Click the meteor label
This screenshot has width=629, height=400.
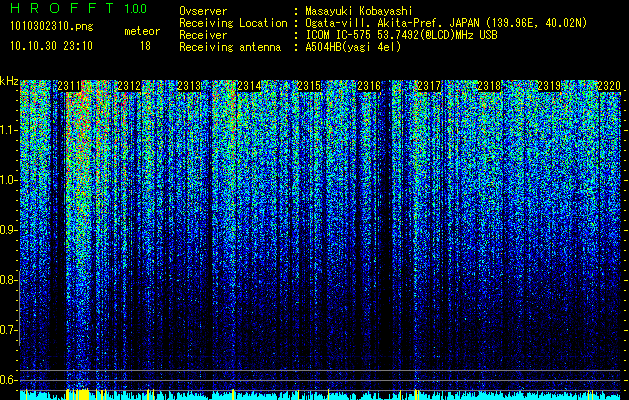tap(142, 31)
